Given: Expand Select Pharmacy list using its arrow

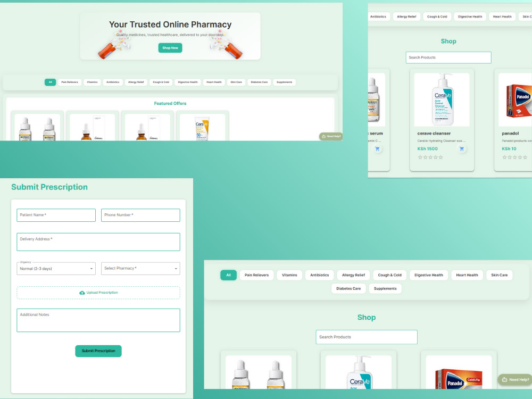Looking at the screenshot, I should [x=176, y=269].
